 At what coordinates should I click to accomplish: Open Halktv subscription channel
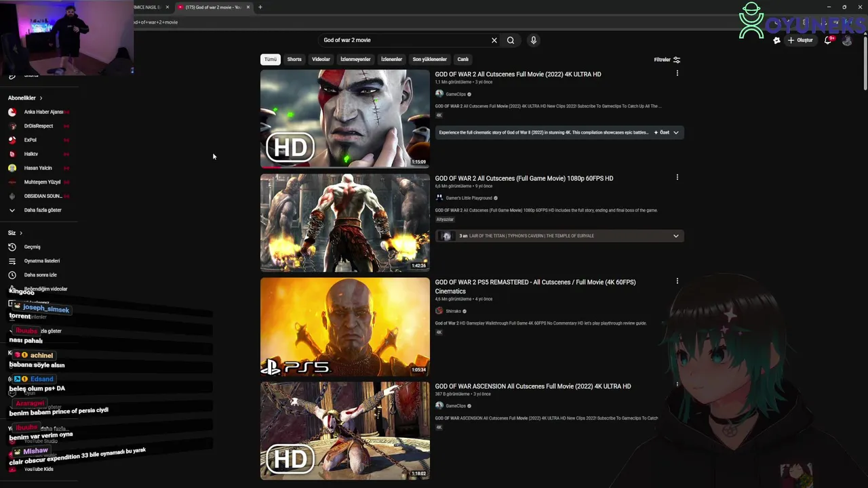click(x=31, y=154)
